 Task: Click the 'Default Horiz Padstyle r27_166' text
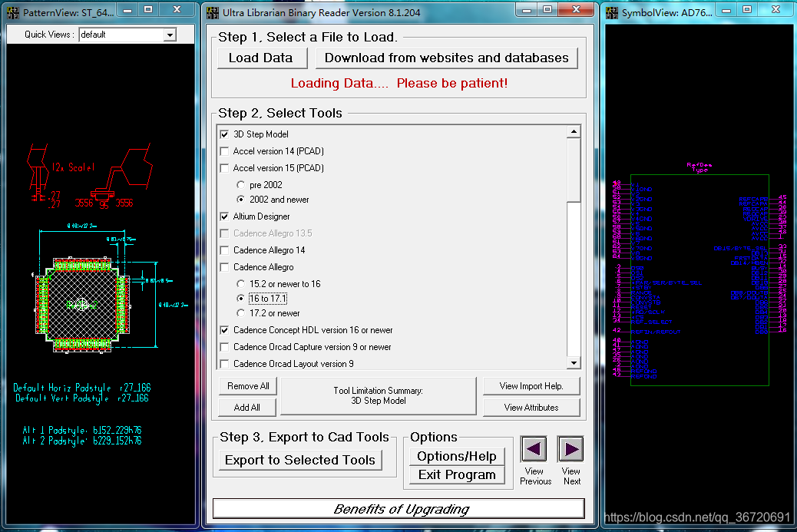(82, 388)
